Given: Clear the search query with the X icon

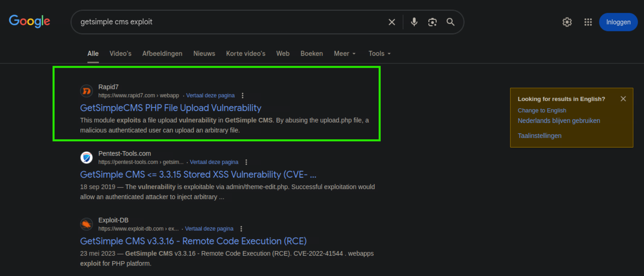Looking at the screenshot, I should coord(392,22).
